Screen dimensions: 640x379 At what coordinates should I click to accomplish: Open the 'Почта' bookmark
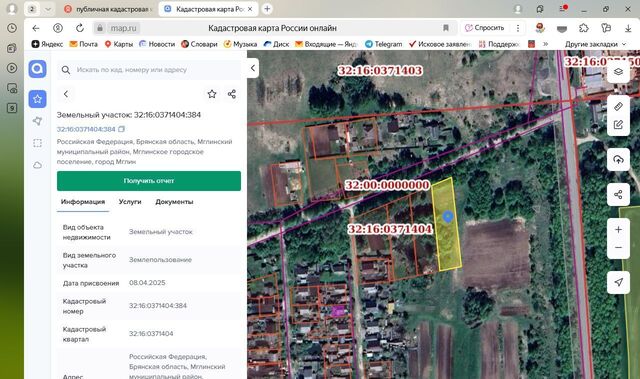[84, 44]
